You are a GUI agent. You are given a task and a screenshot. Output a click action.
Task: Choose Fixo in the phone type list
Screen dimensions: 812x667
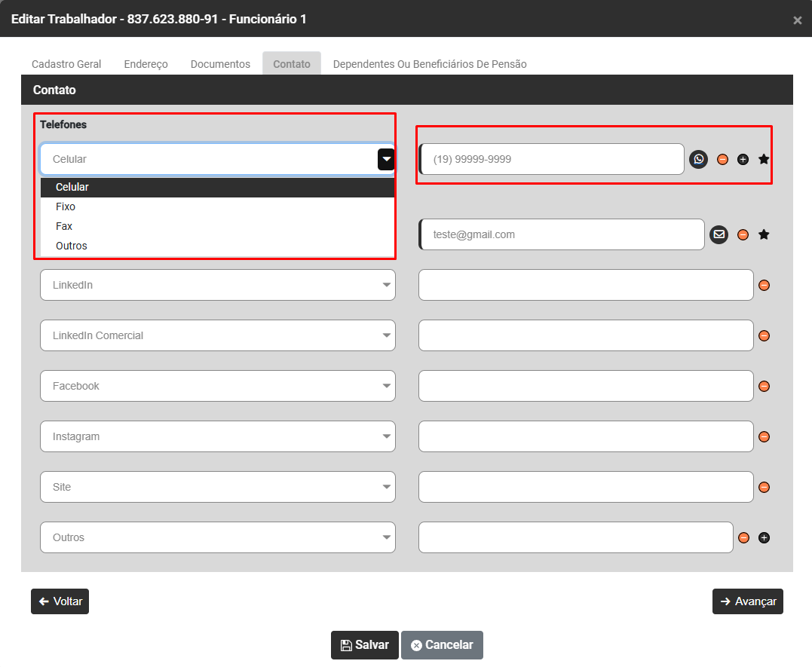[217, 207]
